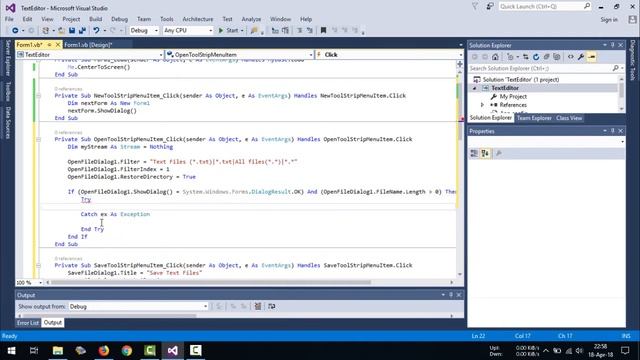The width and height of the screenshot is (640, 360).
Task: Open the OpenToolStripMenuItem member dropdown
Action: (x=240, y=55)
